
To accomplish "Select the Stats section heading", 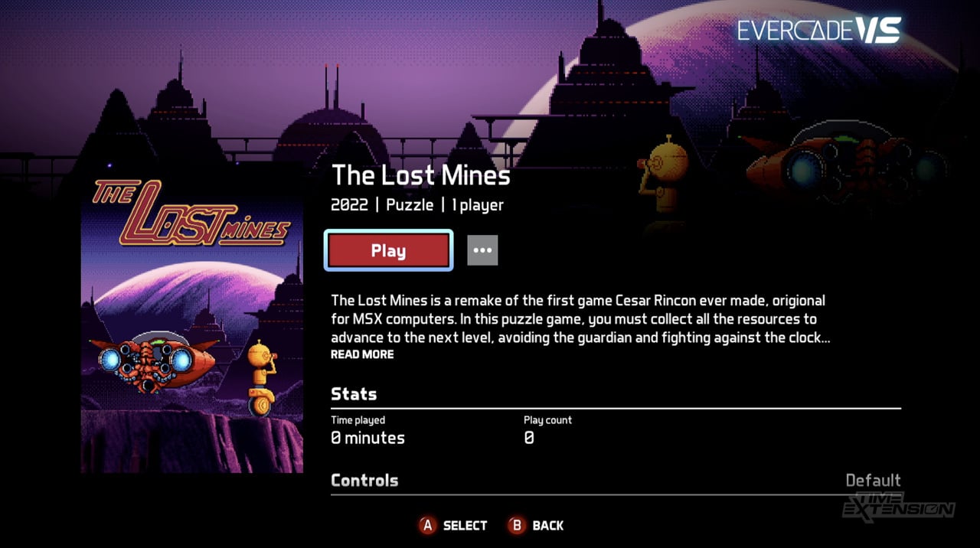I will click(354, 394).
